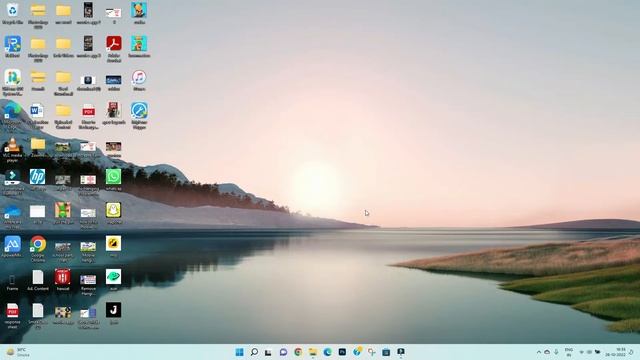640x360 pixels.
Task: Click the OneDrive cloud tray icon
Action: click(x=547, y=352)
